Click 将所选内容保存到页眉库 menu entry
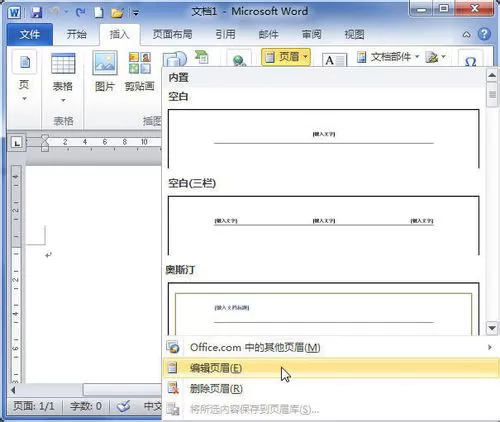 pos(331,409)
